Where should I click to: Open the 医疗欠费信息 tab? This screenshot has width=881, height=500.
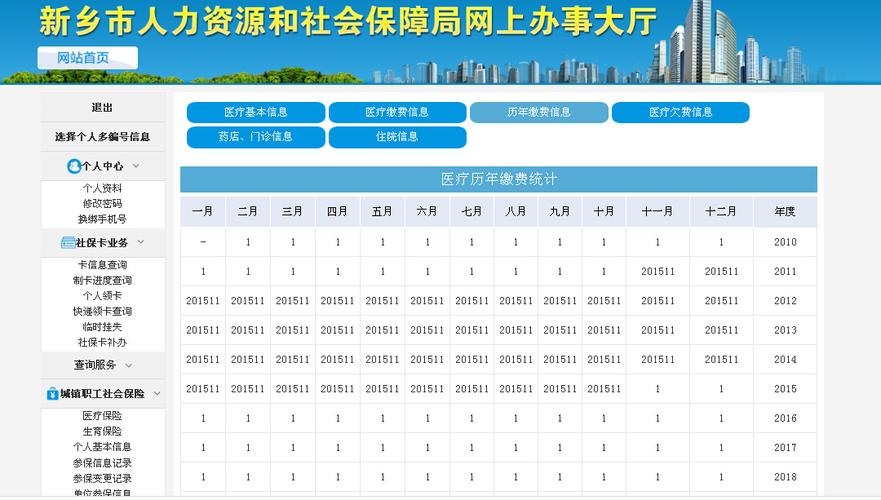[x=680, y=112]
